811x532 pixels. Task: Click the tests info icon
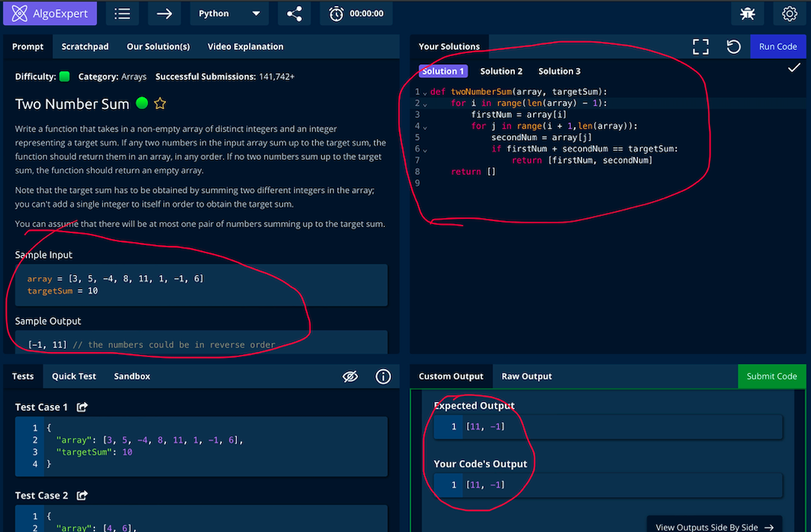383,377
